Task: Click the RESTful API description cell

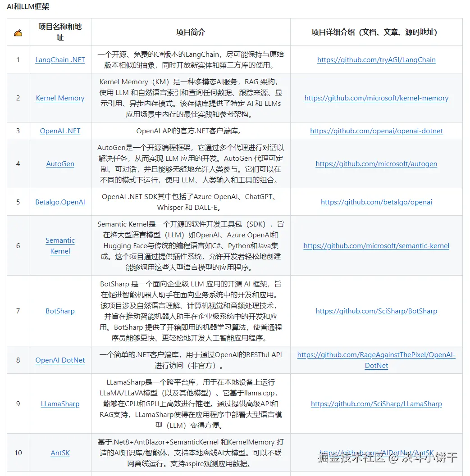Action: coord(191,360)
